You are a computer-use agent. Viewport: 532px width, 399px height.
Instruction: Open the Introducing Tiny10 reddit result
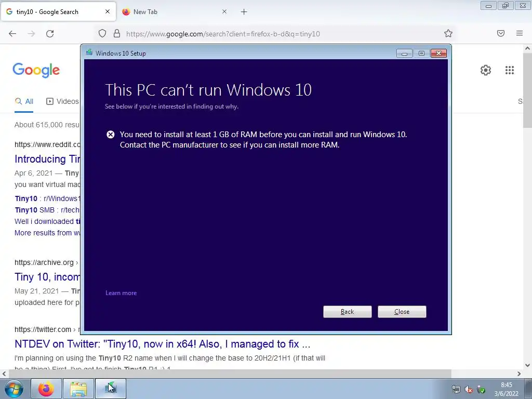coord(47,159)
